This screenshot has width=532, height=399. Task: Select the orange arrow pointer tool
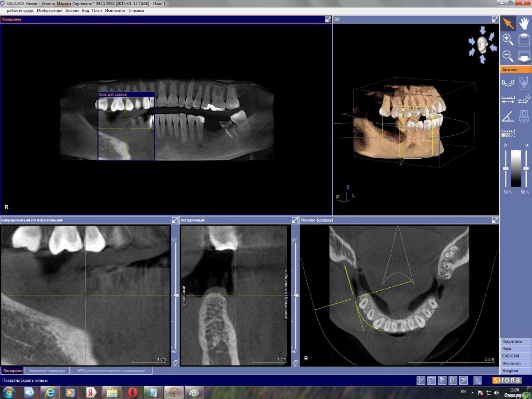point(508,23)
